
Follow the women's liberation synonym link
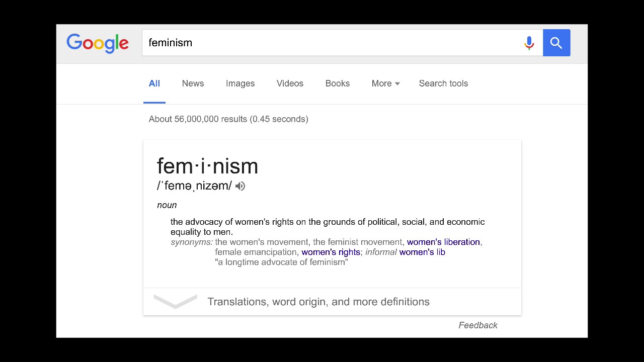pyautogui.click(x=443, y=242)
